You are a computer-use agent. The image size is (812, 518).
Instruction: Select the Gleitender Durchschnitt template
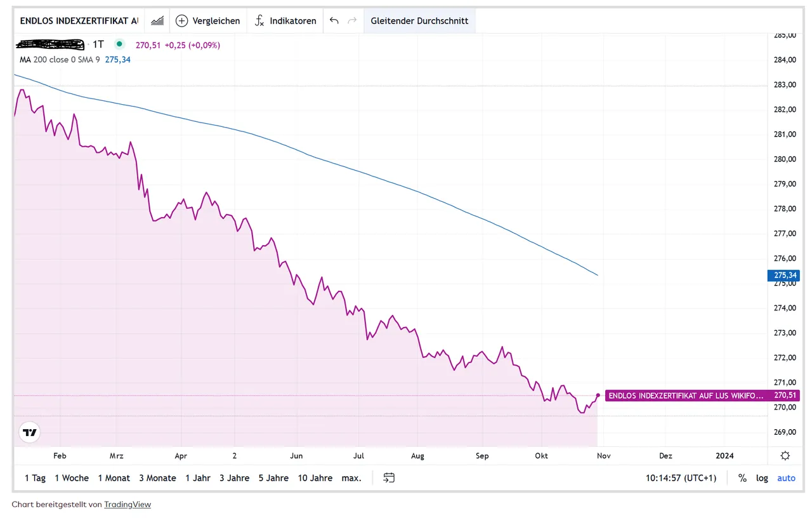[x=419, y=20]
